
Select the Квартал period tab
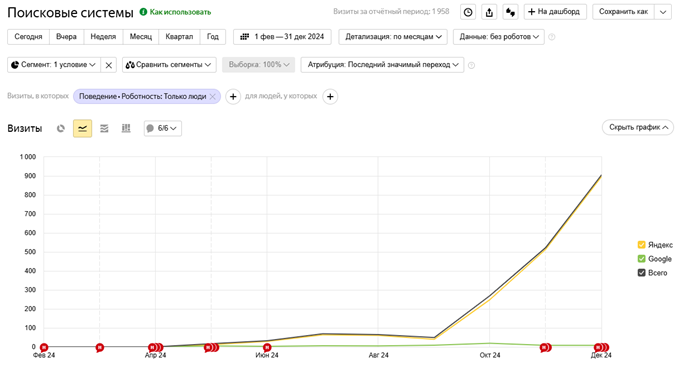pos(179,37)
